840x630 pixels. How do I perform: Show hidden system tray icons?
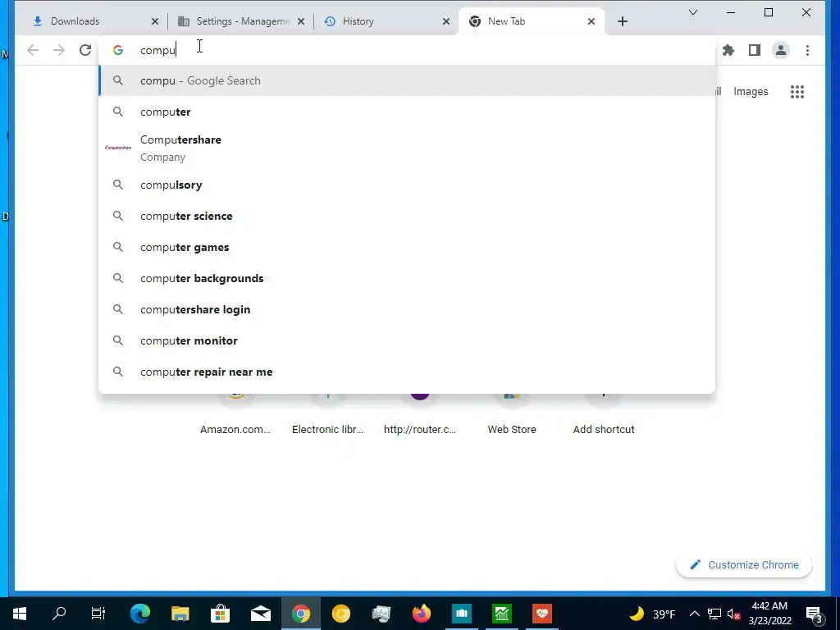(x=694, y=614)
